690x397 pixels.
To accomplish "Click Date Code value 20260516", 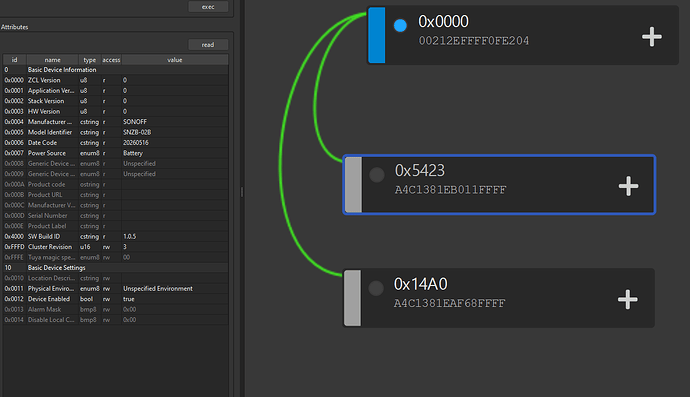I will pos(175,143).
